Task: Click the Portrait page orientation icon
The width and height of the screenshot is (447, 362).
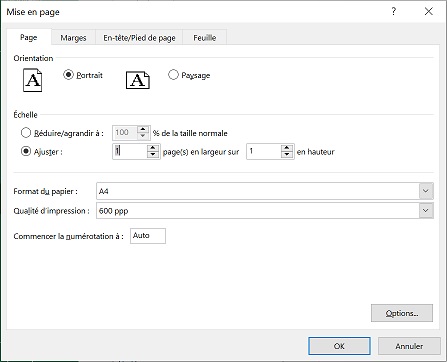Action: pyautogui.click(x=32, y=80)
